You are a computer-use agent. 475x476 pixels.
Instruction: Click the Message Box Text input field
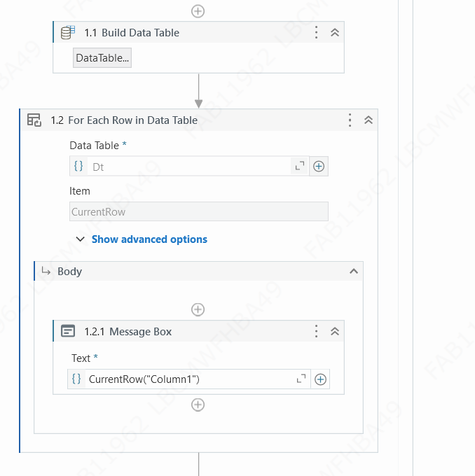click(191, 379)
